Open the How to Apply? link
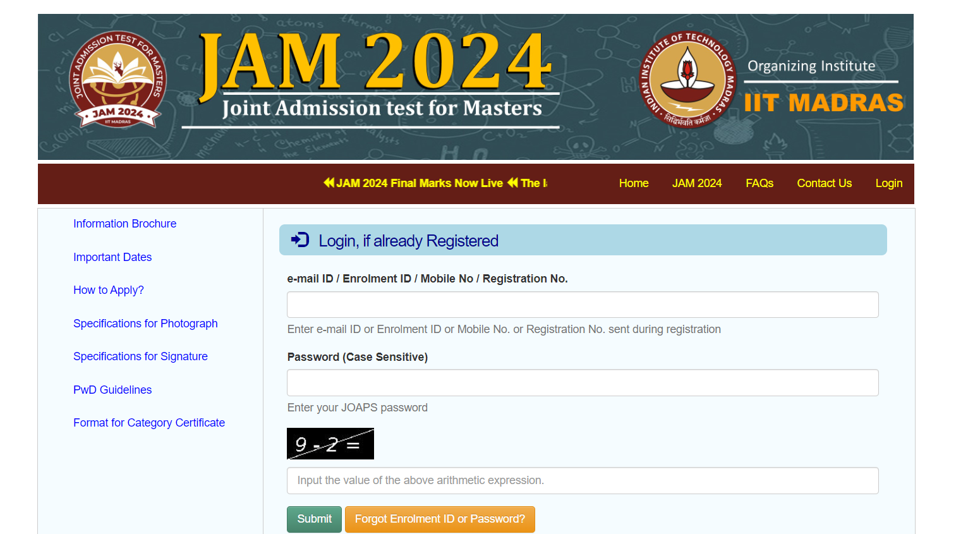Image resolution: width=980 pixels, height=534 pixels. (x=109, y=290)
